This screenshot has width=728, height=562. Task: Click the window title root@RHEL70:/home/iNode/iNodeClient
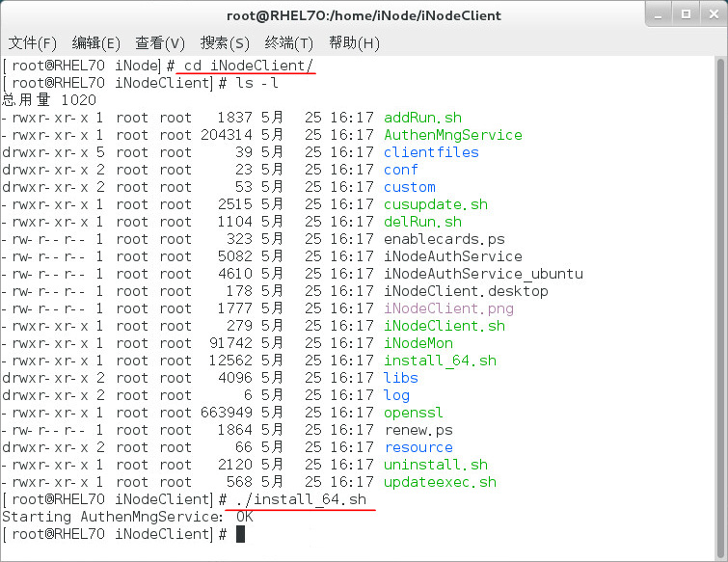pyautogui.click(x=364, y=15)
